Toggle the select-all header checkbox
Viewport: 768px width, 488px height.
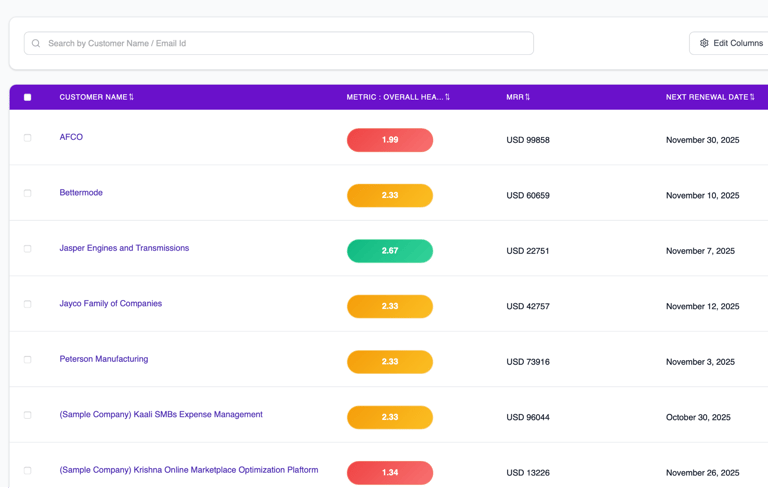(x=28, y=98)
